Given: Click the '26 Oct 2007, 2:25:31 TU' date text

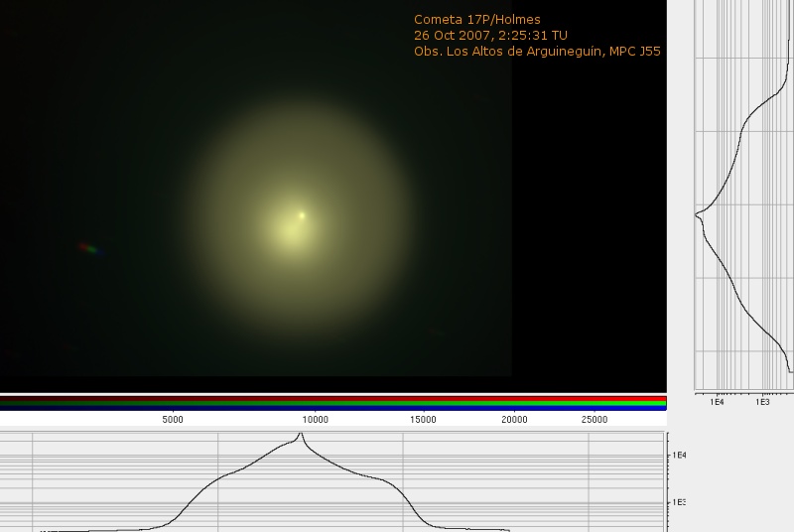Looking at the screenshot, I should point(490,36).
